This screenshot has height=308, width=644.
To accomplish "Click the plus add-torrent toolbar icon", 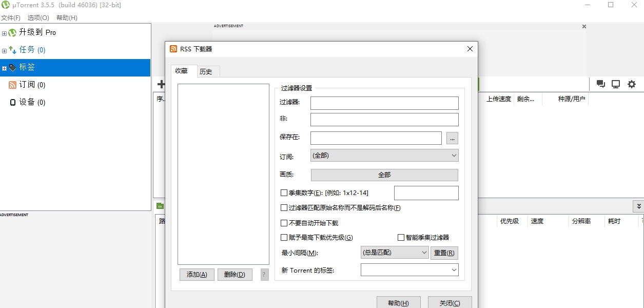I will pyautogui.click(x=161, y=84).
